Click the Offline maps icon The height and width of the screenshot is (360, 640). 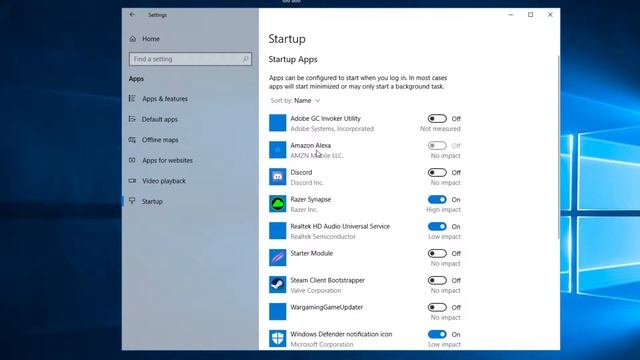click(132, 140)
